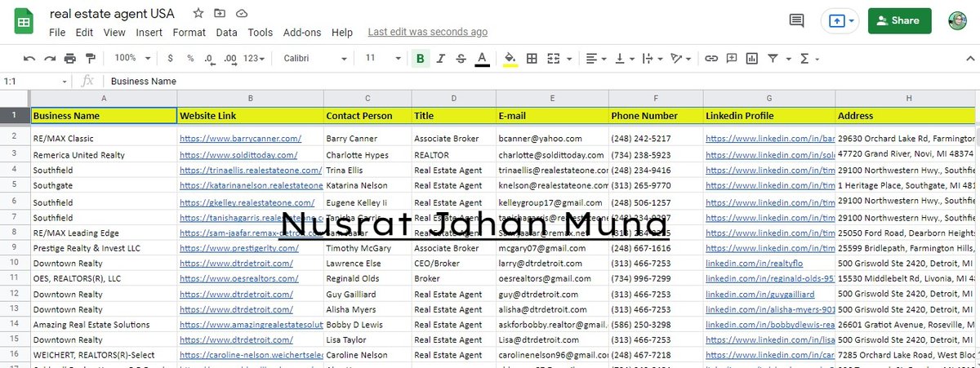Insert a comment
The height and width of the screenshot is (368, 980).
(731, 59)
